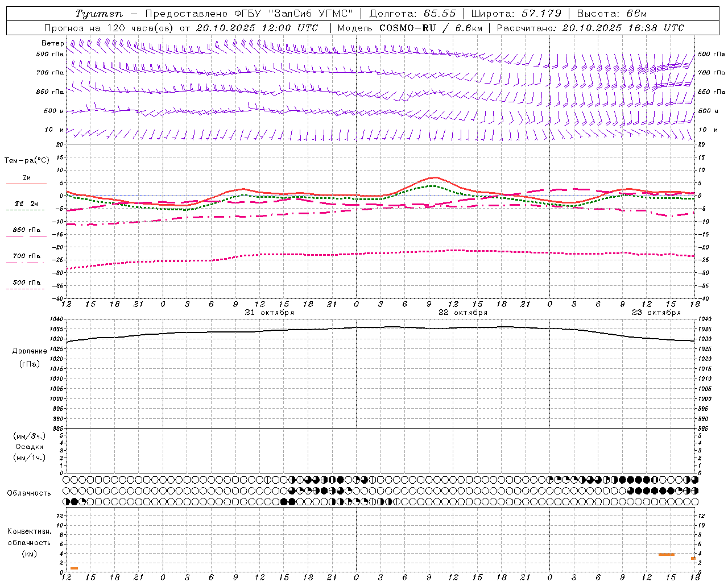Select the "21 октября" date label
This screenshot has width=728, height=582.
tap(270, 313)
